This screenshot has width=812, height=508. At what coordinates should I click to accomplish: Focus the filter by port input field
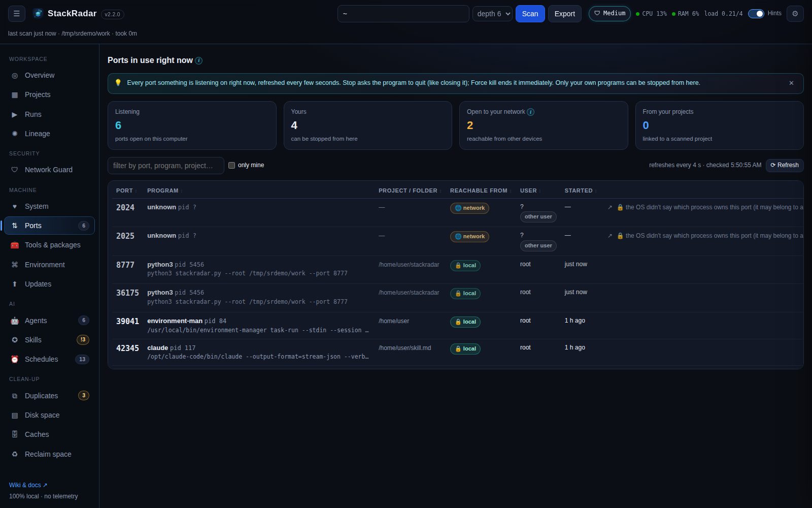click(x=165, y=166)
